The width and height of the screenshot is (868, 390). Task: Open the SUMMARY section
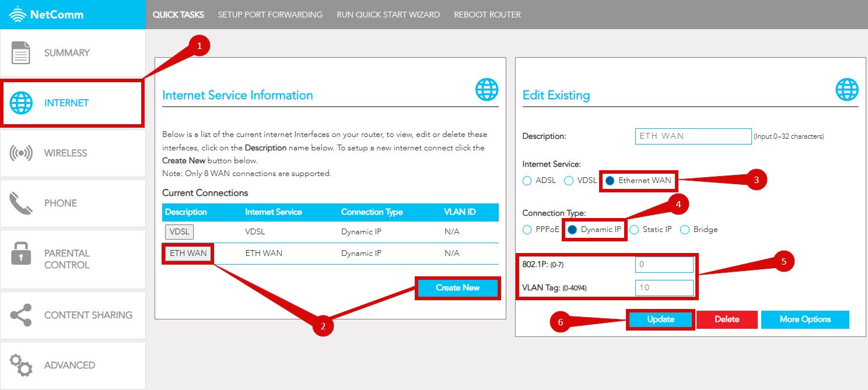(72, 53)
